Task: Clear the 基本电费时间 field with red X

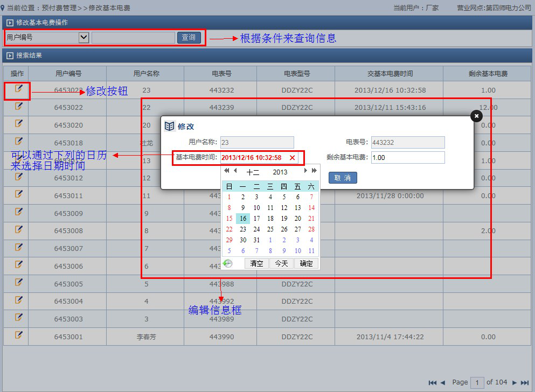Action: click(292, 158)
